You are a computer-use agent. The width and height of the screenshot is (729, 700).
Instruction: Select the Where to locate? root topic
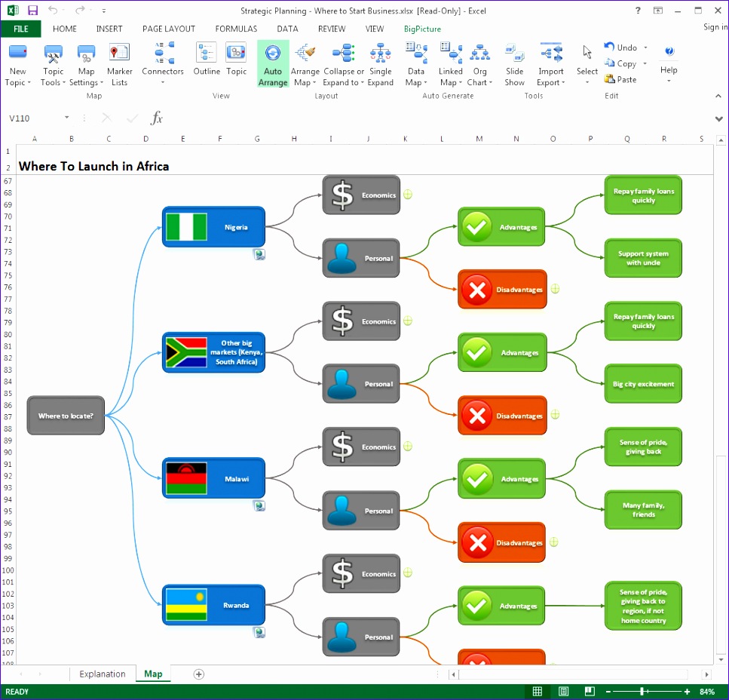pyautogui.click(x=66, y=416)
